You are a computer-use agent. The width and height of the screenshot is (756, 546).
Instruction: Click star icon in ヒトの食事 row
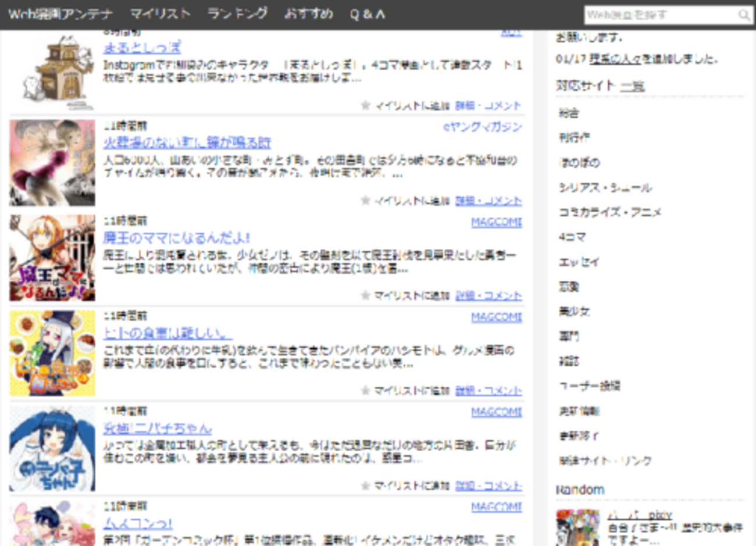pos(365,390)
